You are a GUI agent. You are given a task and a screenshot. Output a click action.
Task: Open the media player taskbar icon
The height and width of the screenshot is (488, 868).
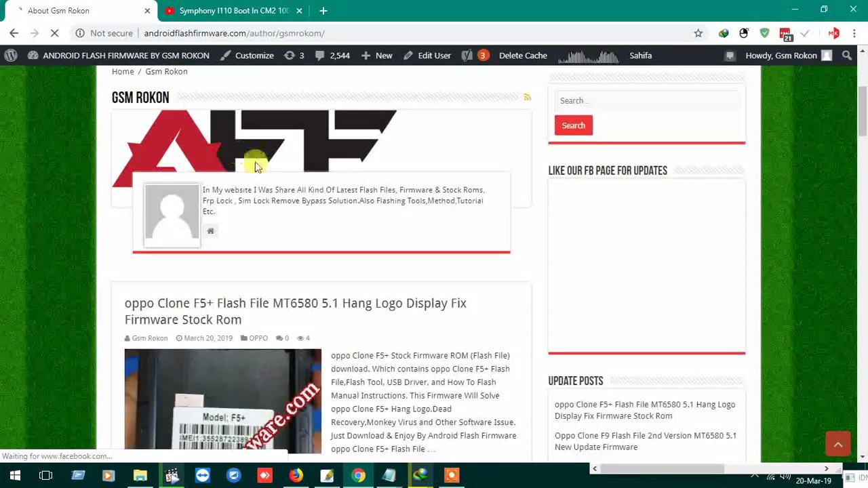pyautogui.click(x=108, y=476)
